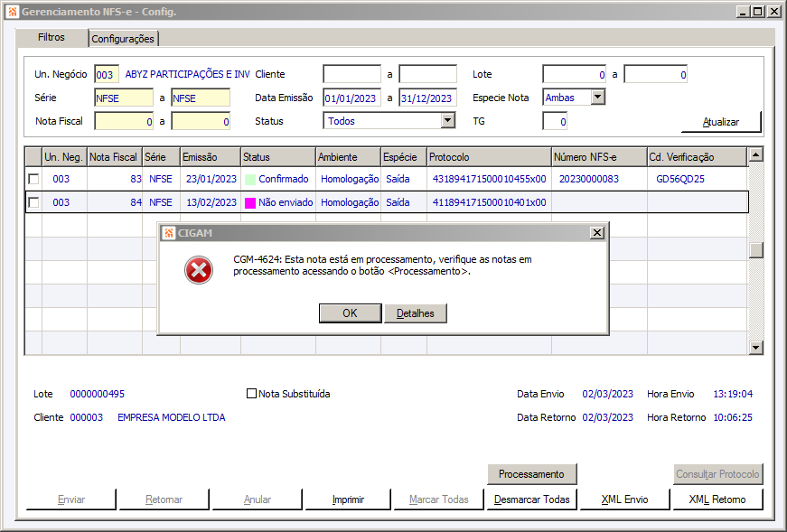This screenshot has width=787, height=532.
Task: Switch to the Configurações tab
Action: point(123,39)
